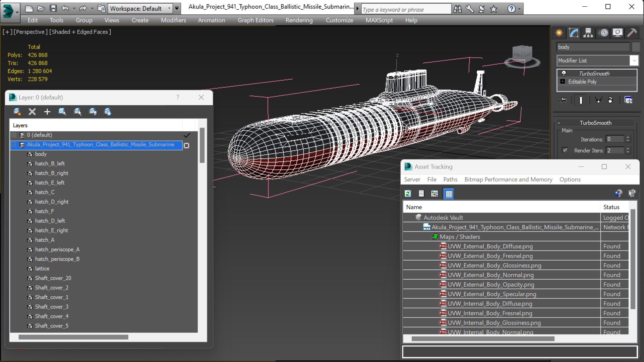This screenshot has width=644, height=362.
Task: Open the search binoculars icon in title bar
Action: [x=458, y=9]
